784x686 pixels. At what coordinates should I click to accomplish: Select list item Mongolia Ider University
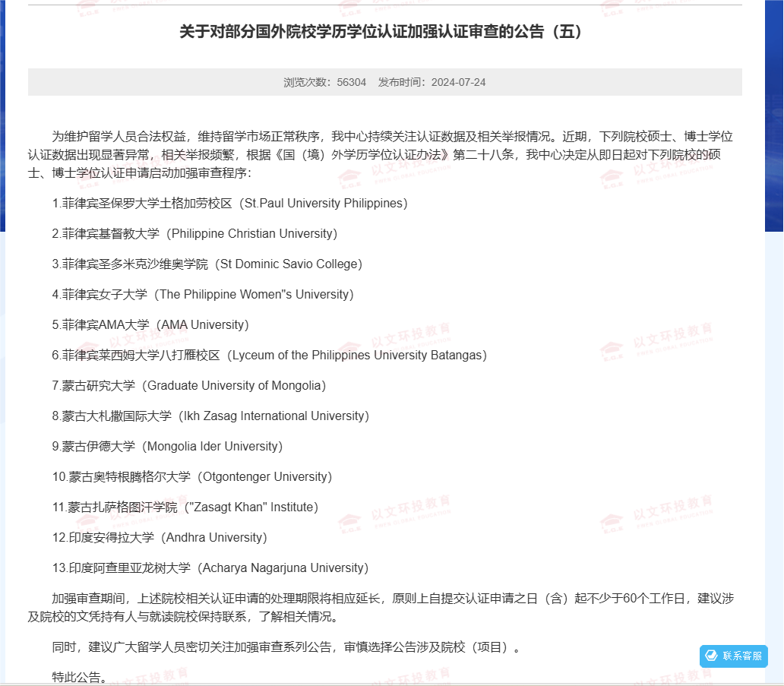click(x=167, y=447)
